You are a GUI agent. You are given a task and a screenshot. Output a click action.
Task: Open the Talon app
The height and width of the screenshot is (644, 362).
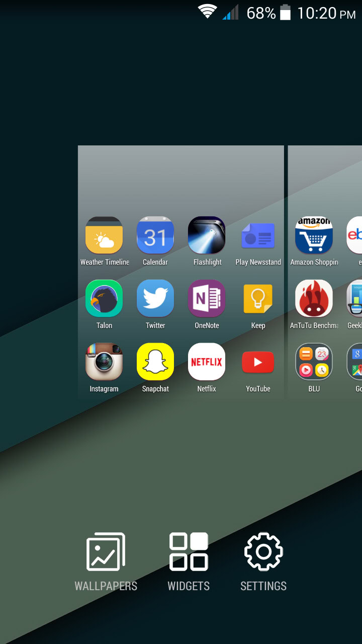coord(104,299)
